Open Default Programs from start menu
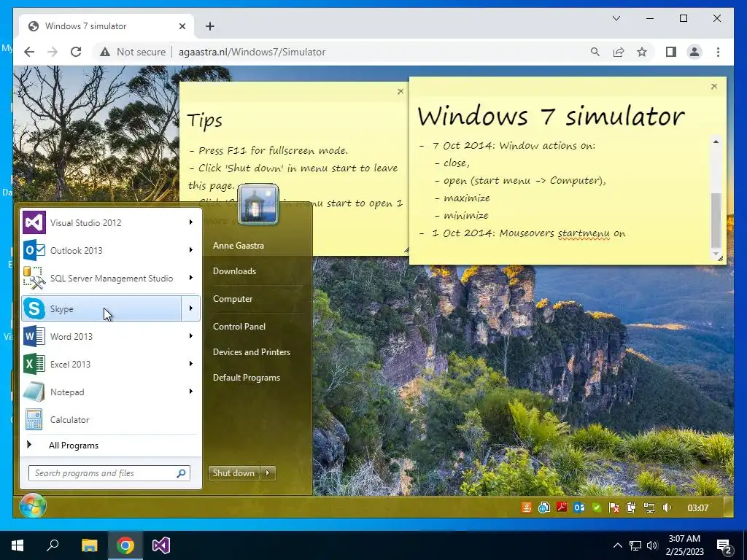Viewport: 747px width, 560px height. 247,378
